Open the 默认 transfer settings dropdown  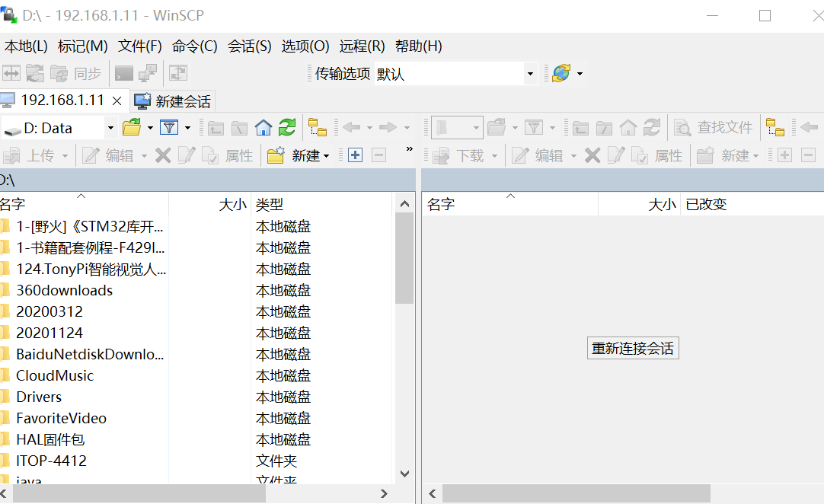point(530,73)
